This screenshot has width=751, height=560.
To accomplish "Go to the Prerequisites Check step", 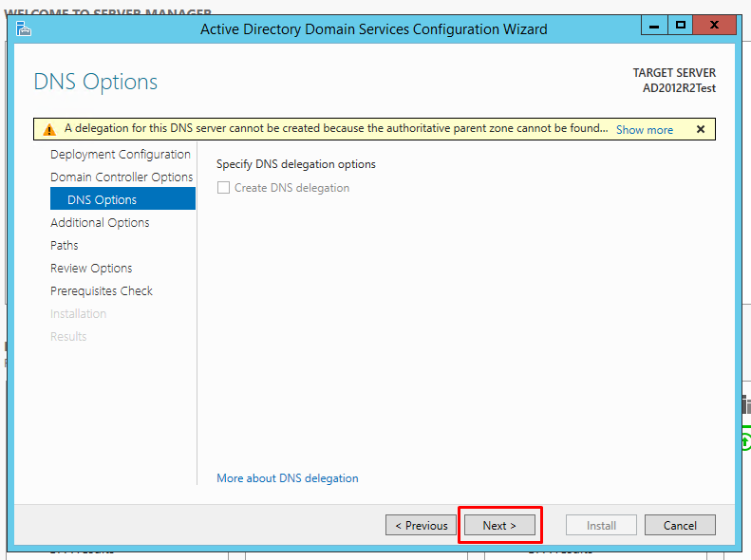I will [x=101, y=291].
